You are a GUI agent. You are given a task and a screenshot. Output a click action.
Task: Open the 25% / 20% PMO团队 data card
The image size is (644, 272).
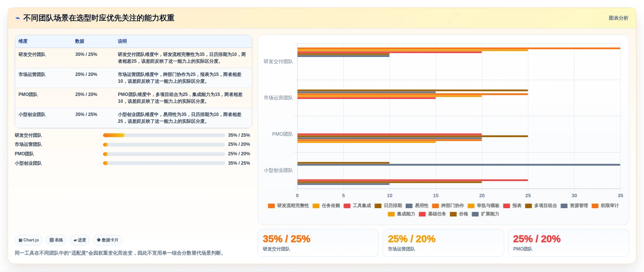click(568, 243)
